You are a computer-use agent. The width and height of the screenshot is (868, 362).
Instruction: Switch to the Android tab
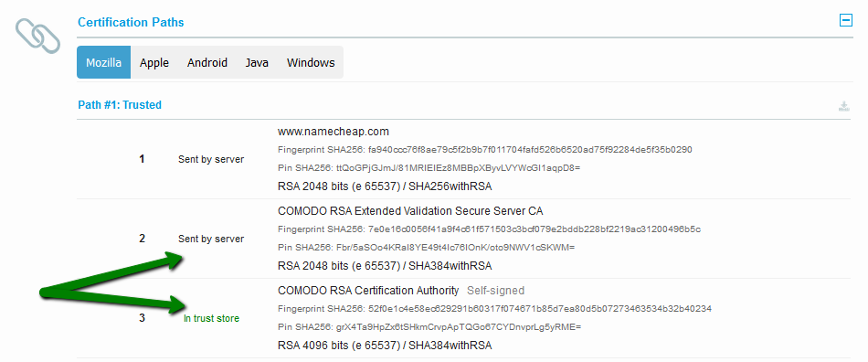[x=207, y=62]
